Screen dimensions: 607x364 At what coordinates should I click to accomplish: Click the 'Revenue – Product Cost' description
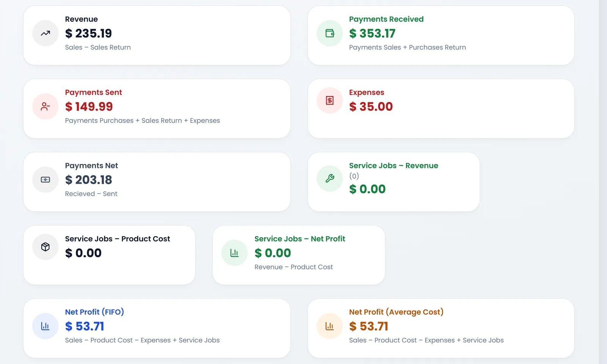click(x=294, y=267)
